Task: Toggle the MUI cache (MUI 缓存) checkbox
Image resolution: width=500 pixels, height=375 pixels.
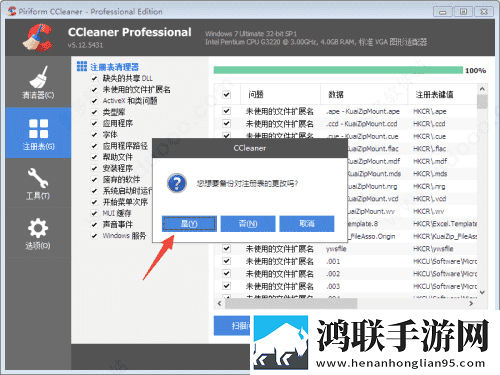Action: tap(95, 213)
